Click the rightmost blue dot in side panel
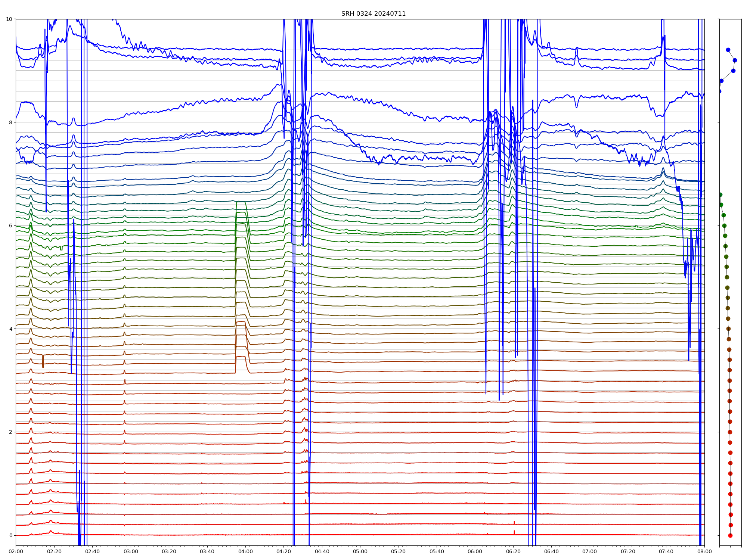Viewport: 747px width, 560px height. pyautogui.click(x=735, y=60)
